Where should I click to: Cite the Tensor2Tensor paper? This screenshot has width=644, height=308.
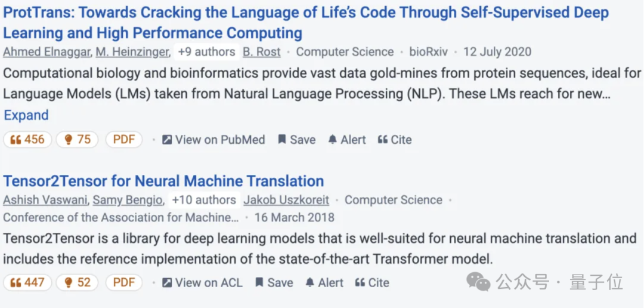tap(371, 282)
